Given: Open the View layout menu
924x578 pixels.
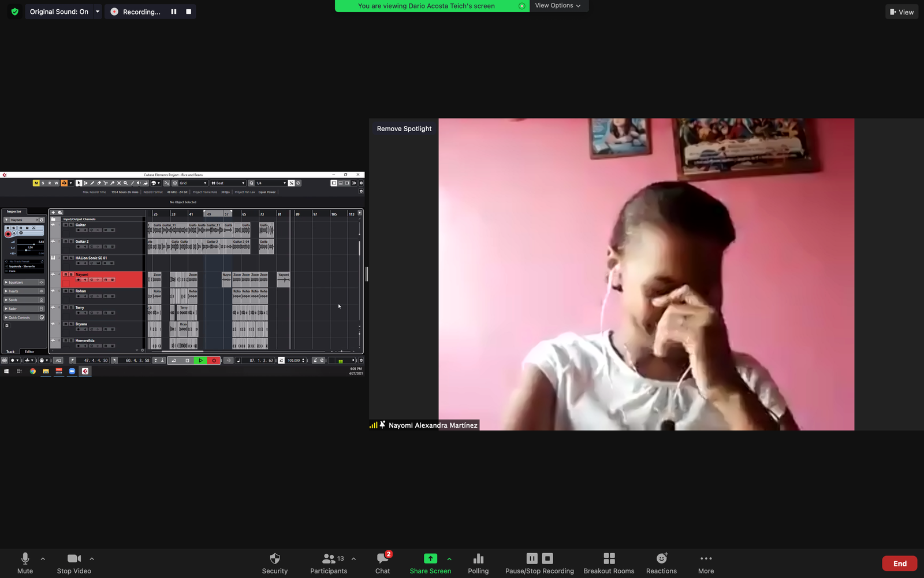Looking at the screenshot, I should pos(901,12).
